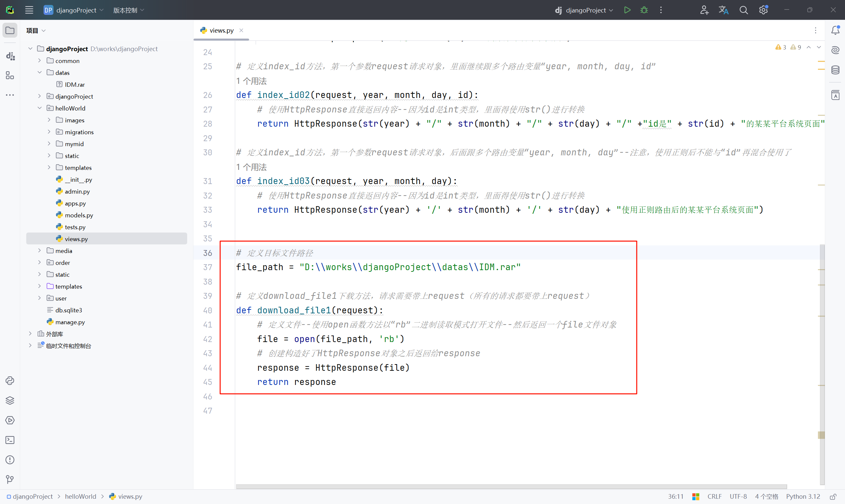Open UTF-8 encoding selector
The image size is (845, 504).
[738, 496]
